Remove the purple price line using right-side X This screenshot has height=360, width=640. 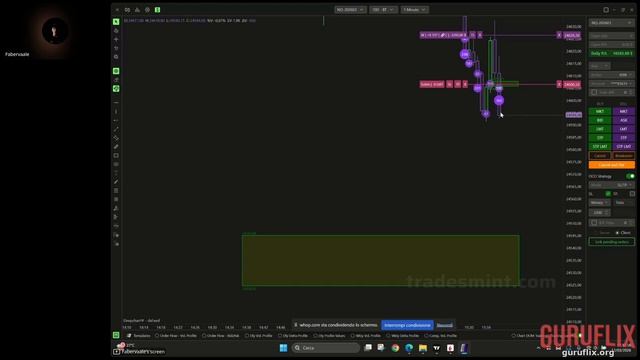tap(559, 35)
